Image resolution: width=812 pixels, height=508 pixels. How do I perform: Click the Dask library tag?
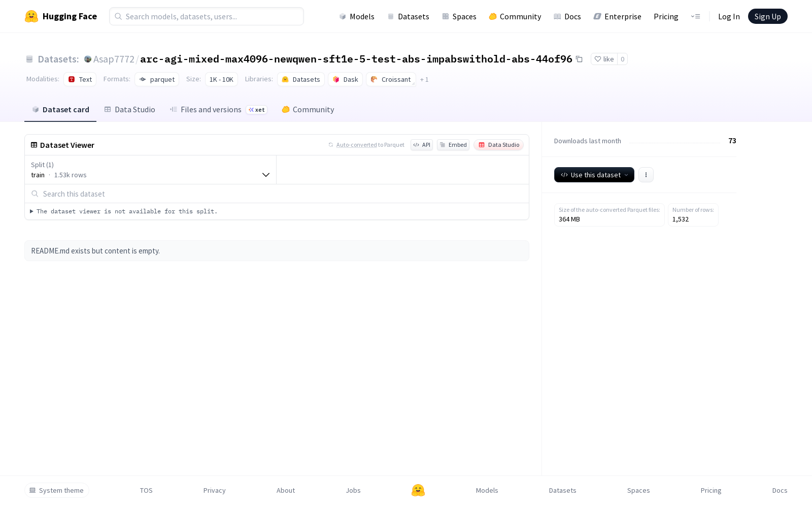click(x=345, y=79)
